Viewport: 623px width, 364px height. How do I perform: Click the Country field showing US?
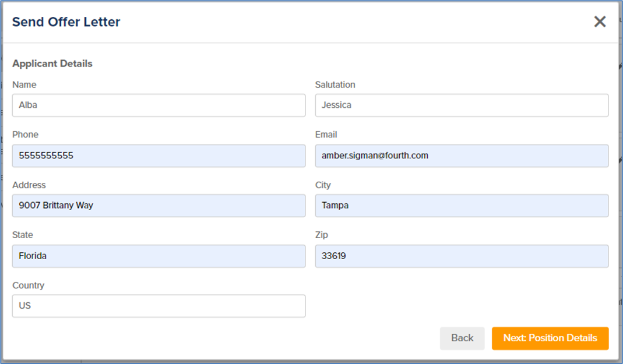(159, 306)
